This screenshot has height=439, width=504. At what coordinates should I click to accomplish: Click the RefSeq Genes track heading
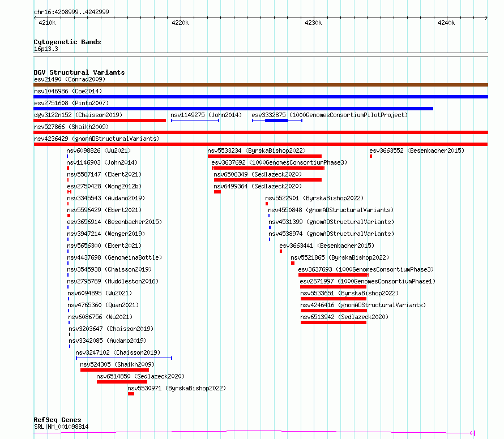[57, 420]
